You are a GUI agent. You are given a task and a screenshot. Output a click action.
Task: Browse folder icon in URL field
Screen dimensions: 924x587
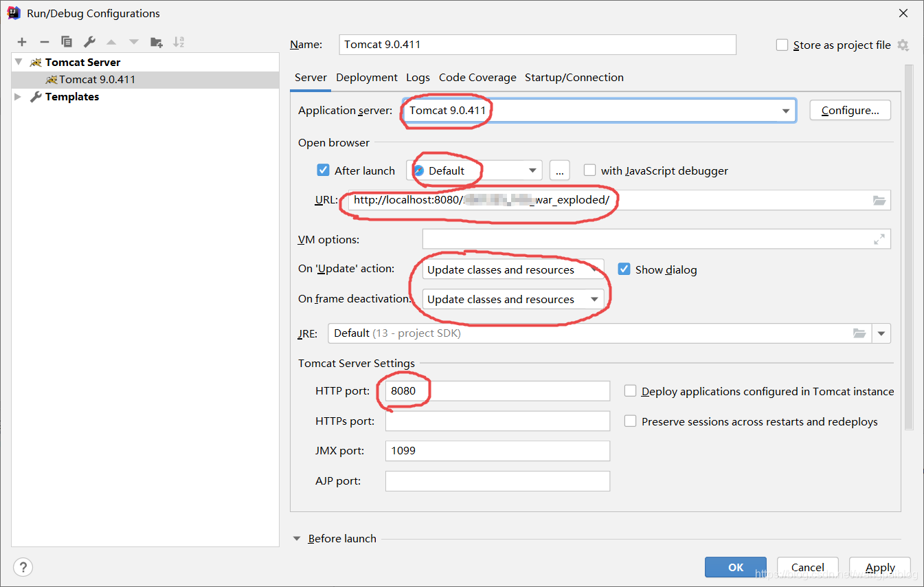pyautogui.click(x=879, y=200)
